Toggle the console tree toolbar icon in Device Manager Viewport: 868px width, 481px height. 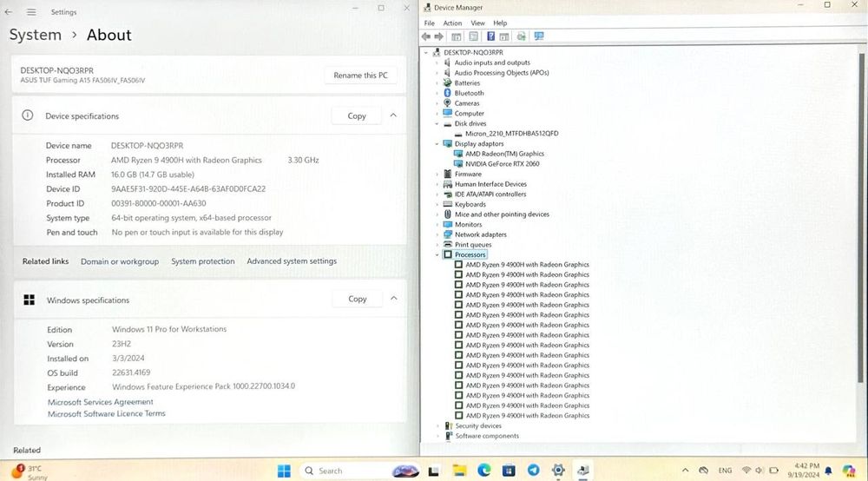(457, 36)
